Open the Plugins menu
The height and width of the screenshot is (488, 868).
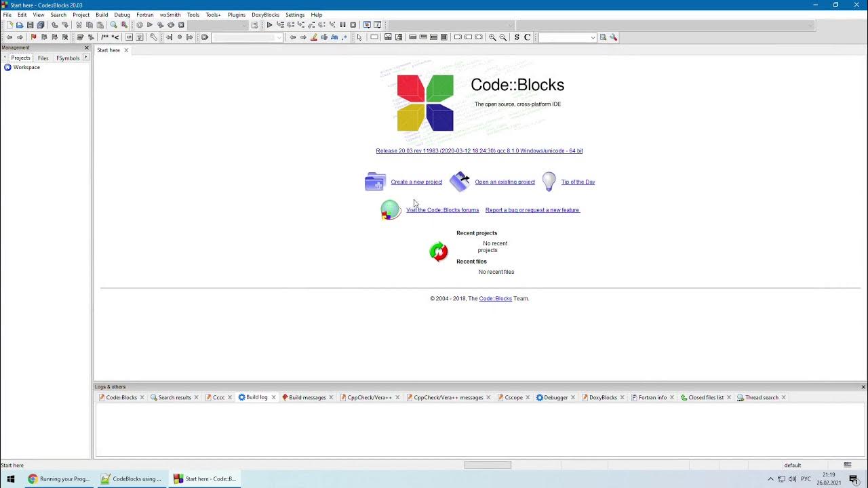click(x=237, y=14)
